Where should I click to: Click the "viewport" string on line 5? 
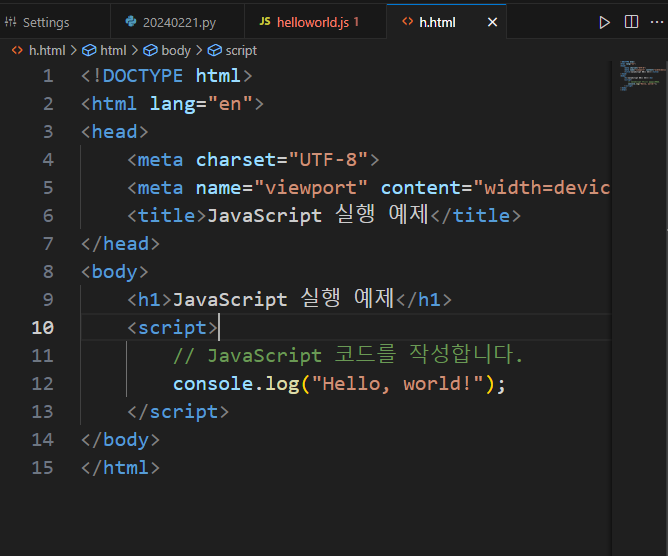311,188
